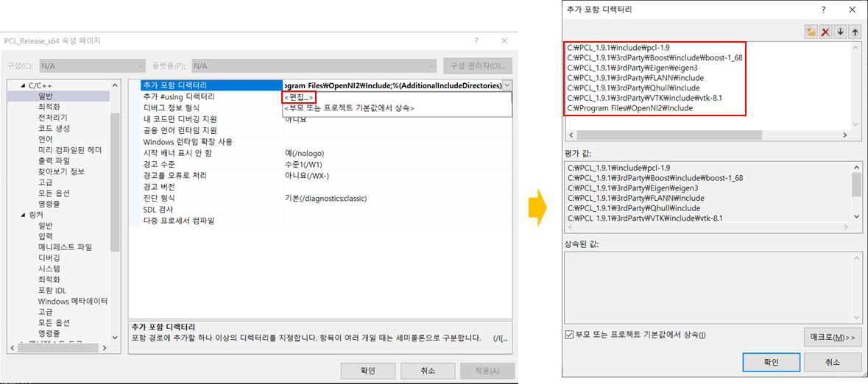The width and height of the screenshot is (868, 384).
Task: Click the 적용(A) button
Action: click(x=487, y=371)
